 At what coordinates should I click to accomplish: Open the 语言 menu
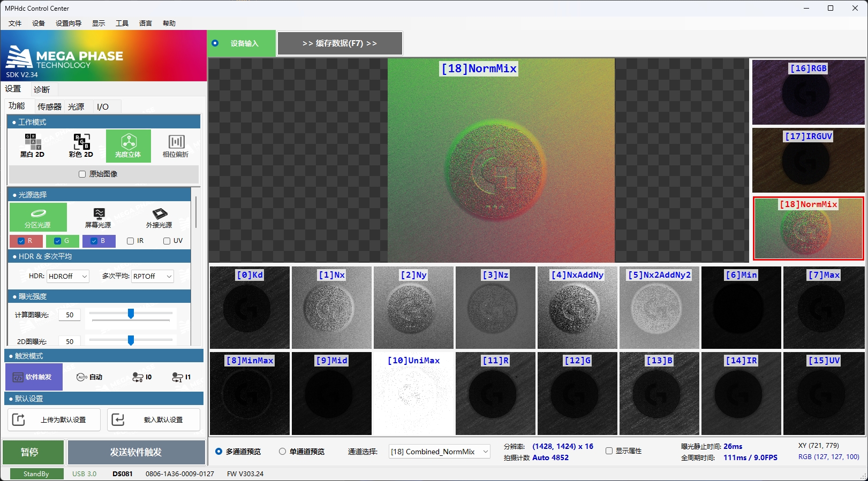click(146, 23)
